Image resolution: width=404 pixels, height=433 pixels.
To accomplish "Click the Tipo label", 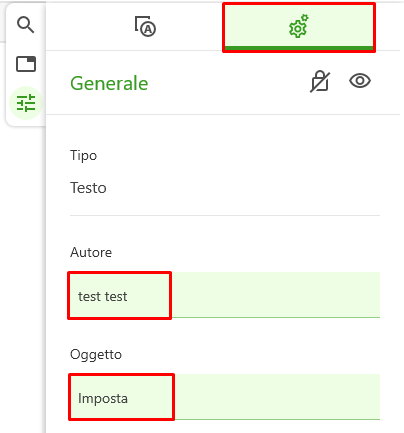I will (x=83, y=156).
